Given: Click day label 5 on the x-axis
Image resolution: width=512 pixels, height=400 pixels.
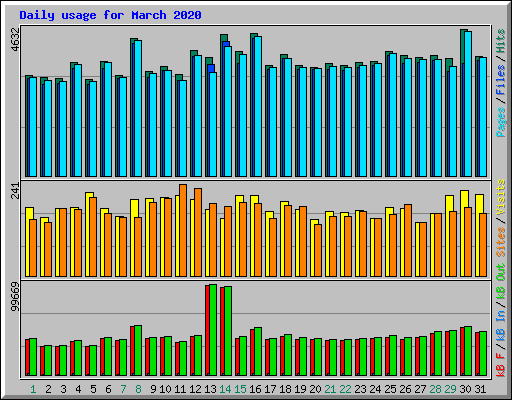Looking at the screenshot, I should 93,389.
